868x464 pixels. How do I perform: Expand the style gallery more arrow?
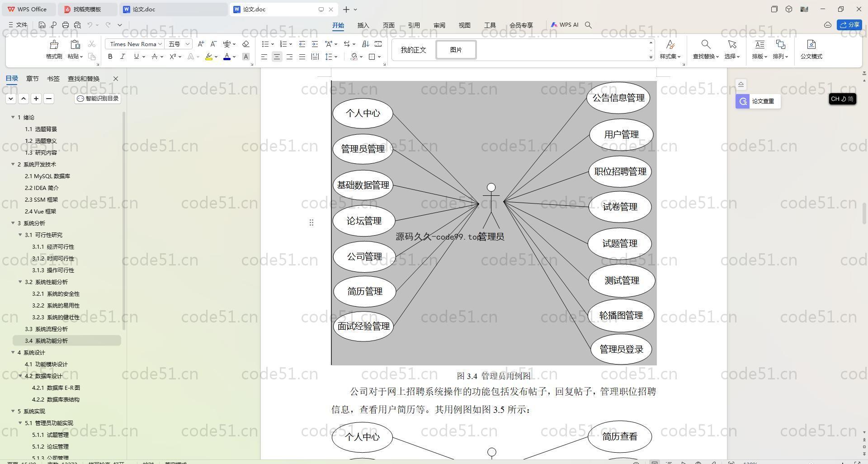click(651, 57)
